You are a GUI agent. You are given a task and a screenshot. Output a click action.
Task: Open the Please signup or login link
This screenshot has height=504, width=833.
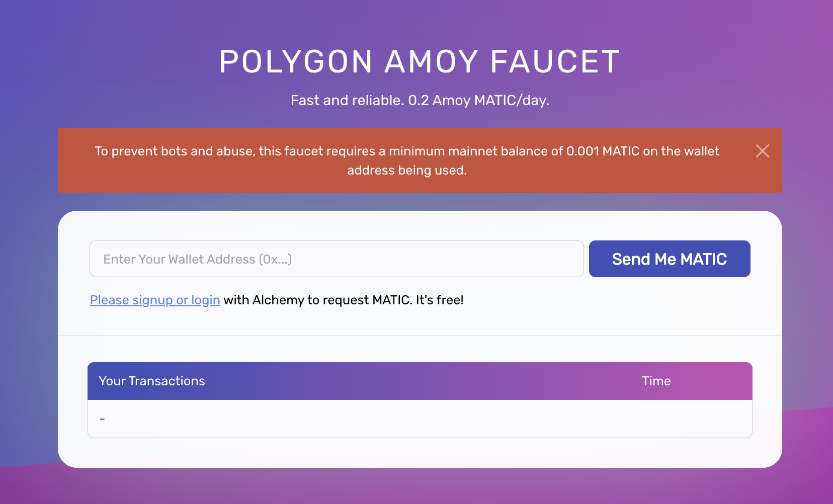point(155,300)
